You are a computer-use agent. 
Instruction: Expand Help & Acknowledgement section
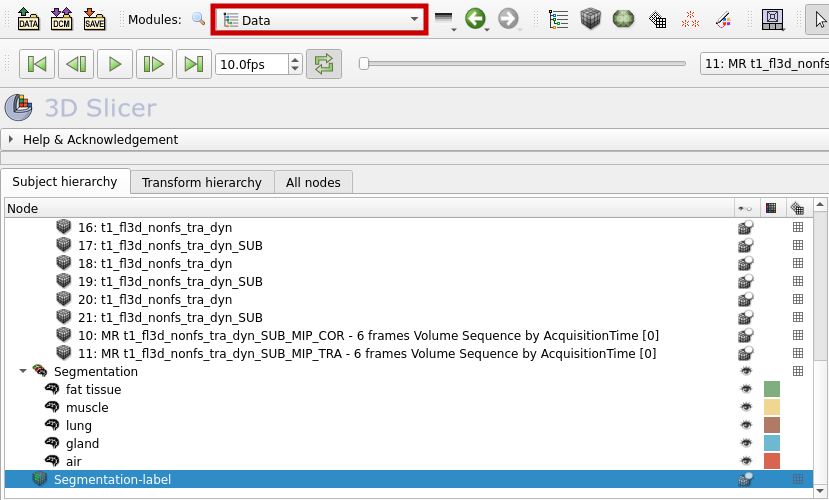click(x=11, y=140)
